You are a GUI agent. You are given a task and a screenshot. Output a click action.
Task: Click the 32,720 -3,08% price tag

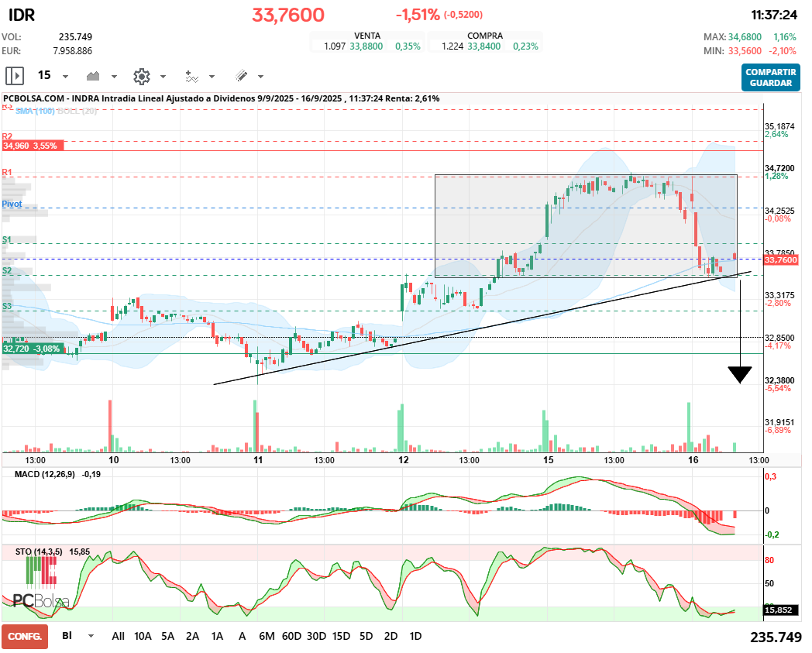33,349
